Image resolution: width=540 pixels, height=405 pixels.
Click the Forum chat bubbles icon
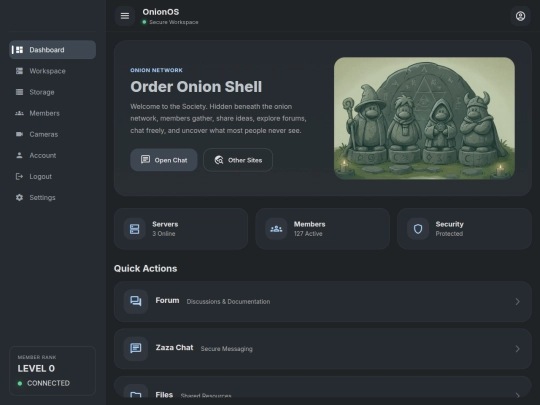(136, 301)
